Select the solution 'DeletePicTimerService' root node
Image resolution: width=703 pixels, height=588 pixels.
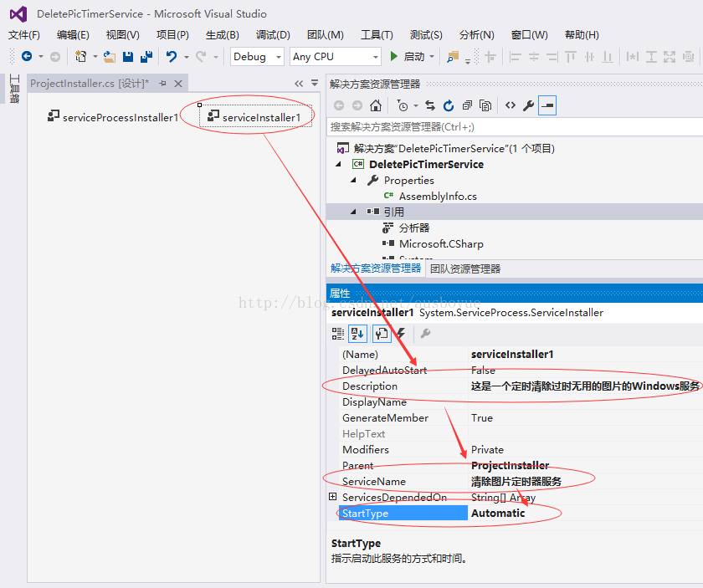click(454, 148)
